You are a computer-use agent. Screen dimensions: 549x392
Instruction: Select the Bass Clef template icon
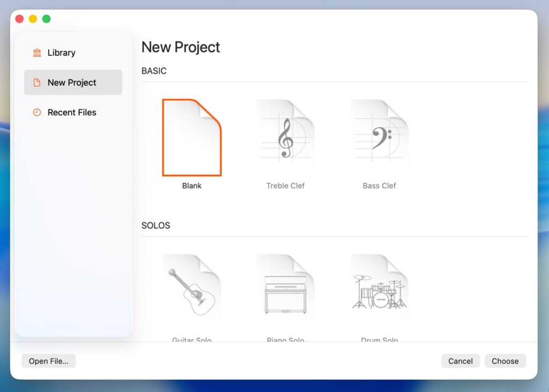[x=379, y=137]
